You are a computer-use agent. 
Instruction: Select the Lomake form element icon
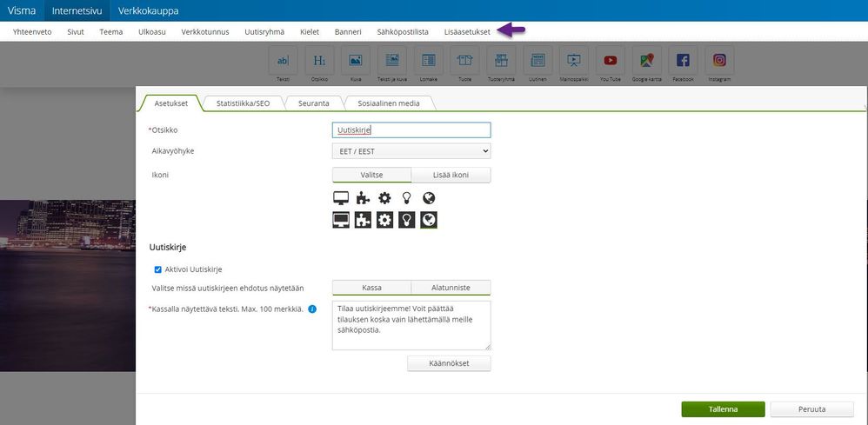pos(429,60)
